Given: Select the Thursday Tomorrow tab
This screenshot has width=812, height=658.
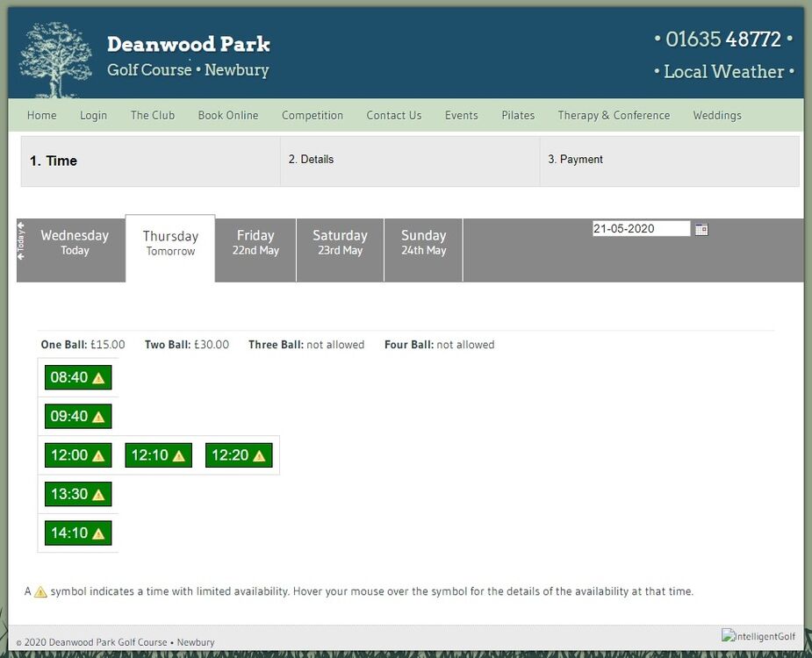Looking at the screenshot, I should pos(170,249).
